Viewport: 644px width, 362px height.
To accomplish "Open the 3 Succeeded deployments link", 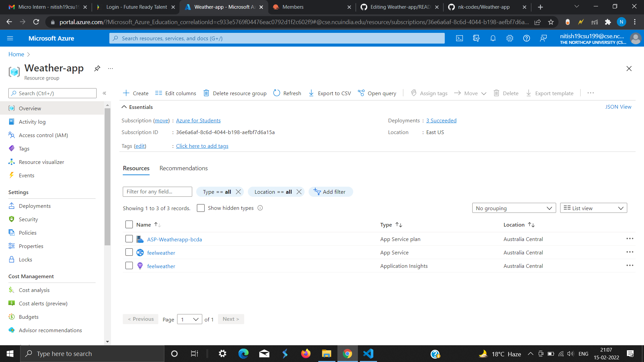I will coord(441,121).
